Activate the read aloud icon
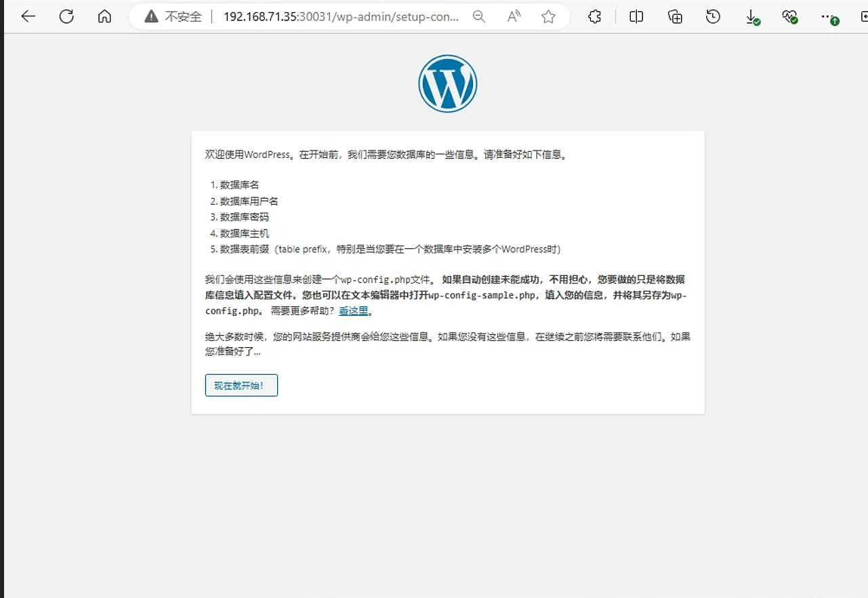The height and width of the screenshot is (598, 868). click(x=514, y=17)
